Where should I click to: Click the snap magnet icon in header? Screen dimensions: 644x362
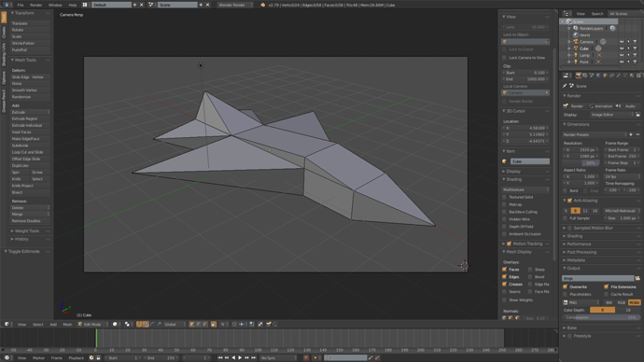point(234,325)
